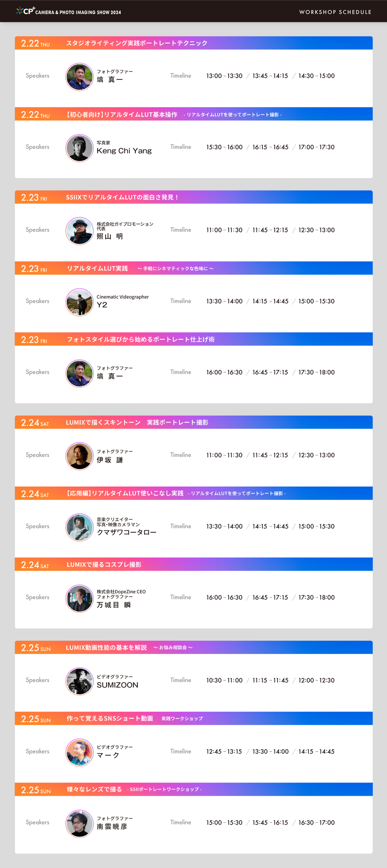The image size is (387, 868).
Task: Click クマザワコータロー speaker photo
Action: (79, 527)
